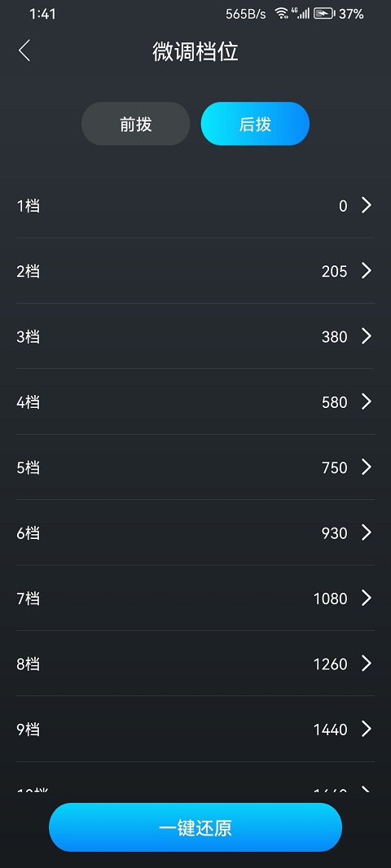Tap the Wi-Fi status icon

pos(281,14)
